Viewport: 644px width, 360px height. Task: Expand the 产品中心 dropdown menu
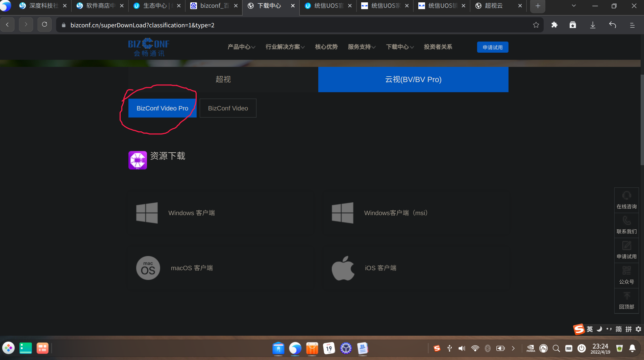point(240,47)
